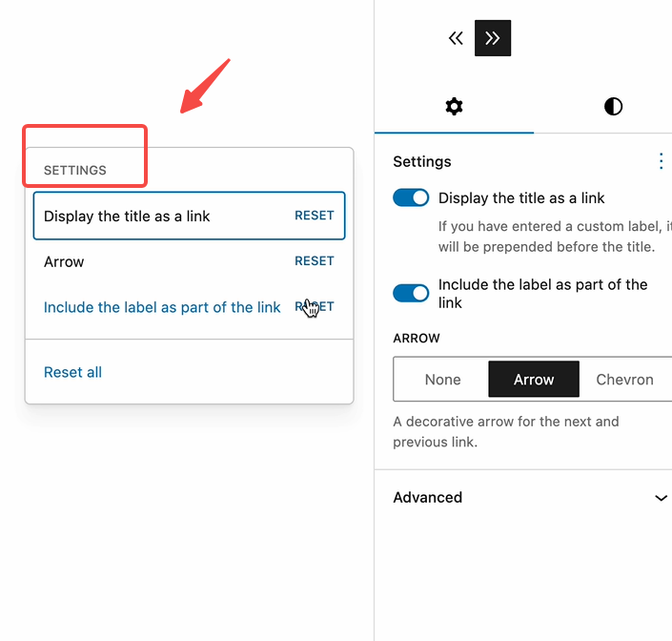Image resolution: width=672 pixels, height=641 pixels.
Task: Expand the Advanced panel chevron
Action: tap(661, 498)
